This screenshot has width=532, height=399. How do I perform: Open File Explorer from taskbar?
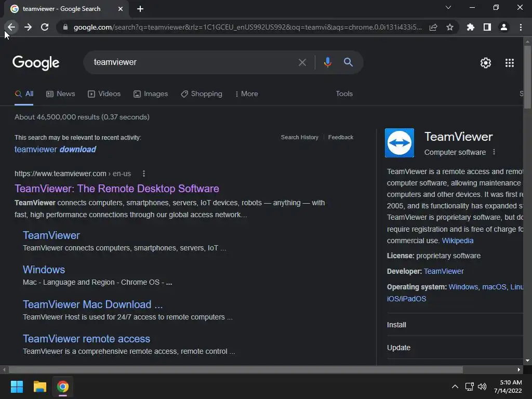click(39, 387)
